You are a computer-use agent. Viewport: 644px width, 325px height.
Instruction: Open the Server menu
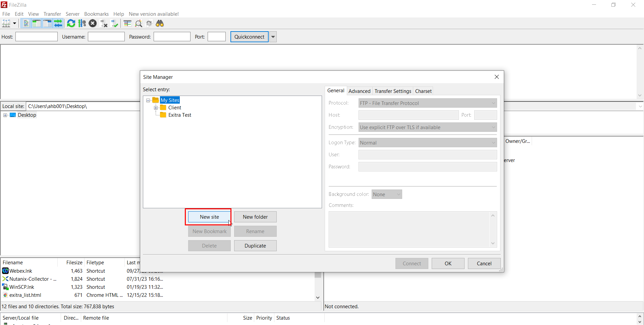72,14
